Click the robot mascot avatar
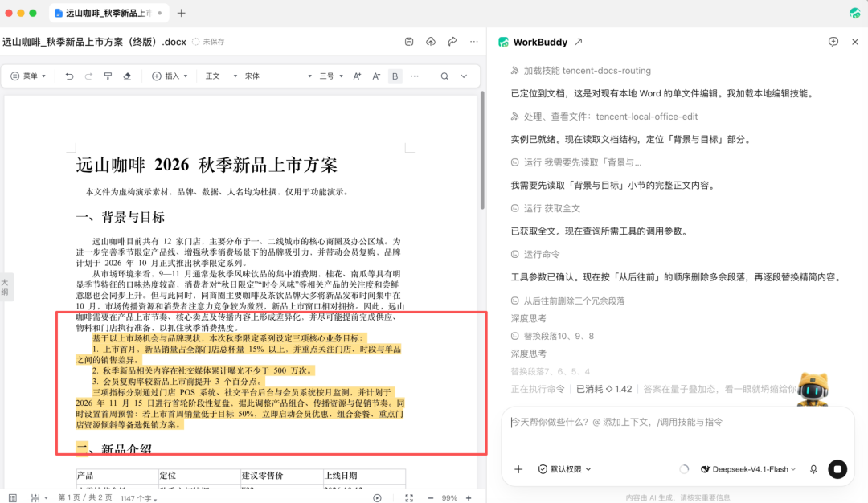This screenshot has width=868, height=503. coord(812,390)
